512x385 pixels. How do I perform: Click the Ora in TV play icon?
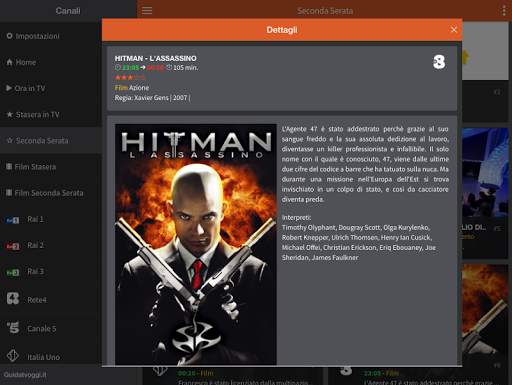[9, 88]
